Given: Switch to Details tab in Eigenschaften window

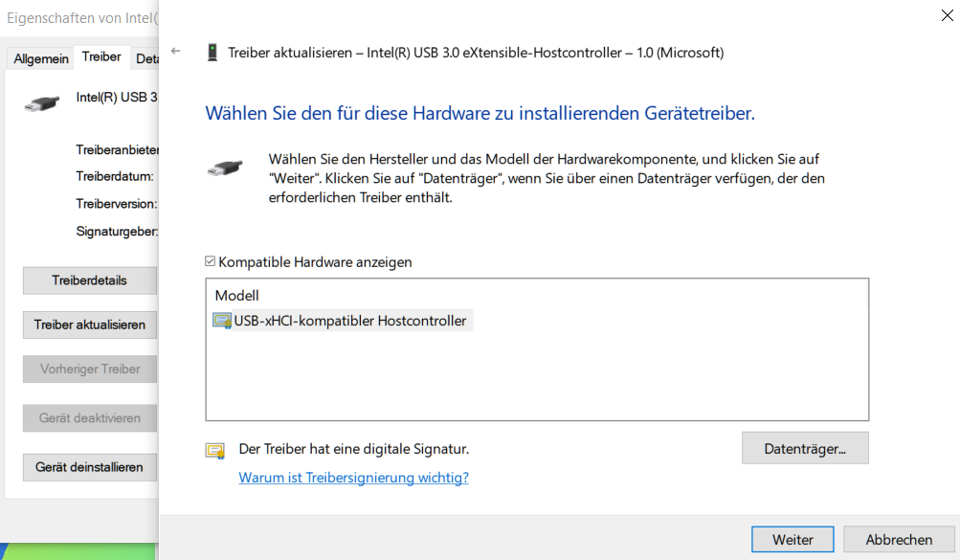Looking at the screenshot, I should pyautogui.click(x=146, y=58).
